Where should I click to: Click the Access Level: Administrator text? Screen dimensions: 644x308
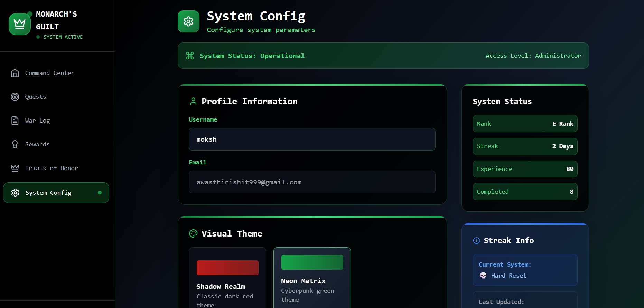click(x=533, y=56)
